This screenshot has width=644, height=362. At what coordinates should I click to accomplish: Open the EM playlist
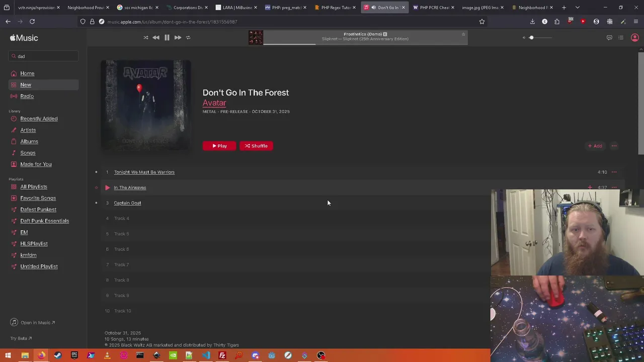[x=24, y=232]
